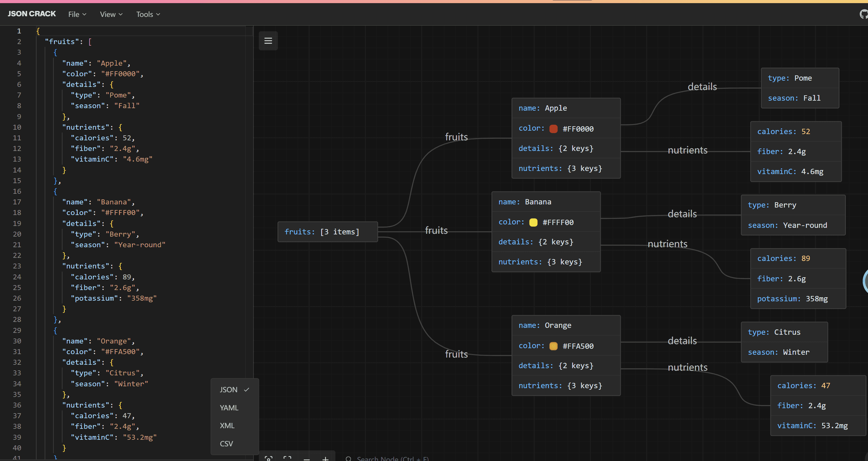
Task: Click the red #FF0000 color swatch
Action: click(x=553, y=129)
